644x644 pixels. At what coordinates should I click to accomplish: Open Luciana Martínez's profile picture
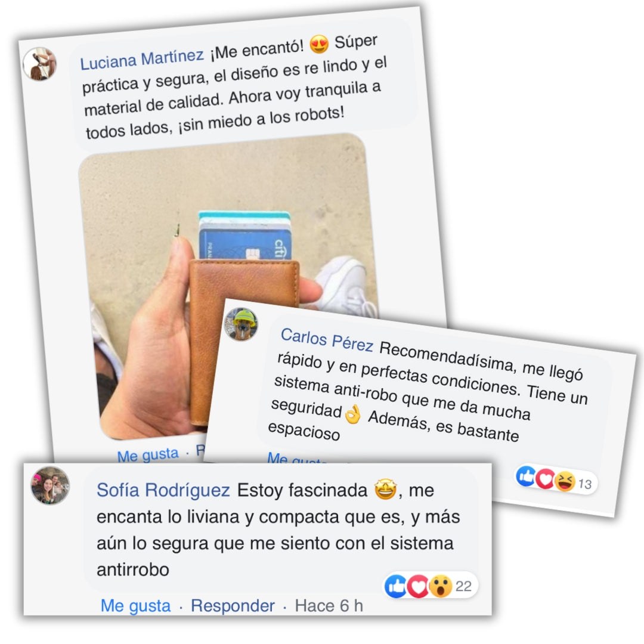click(39, 64)
